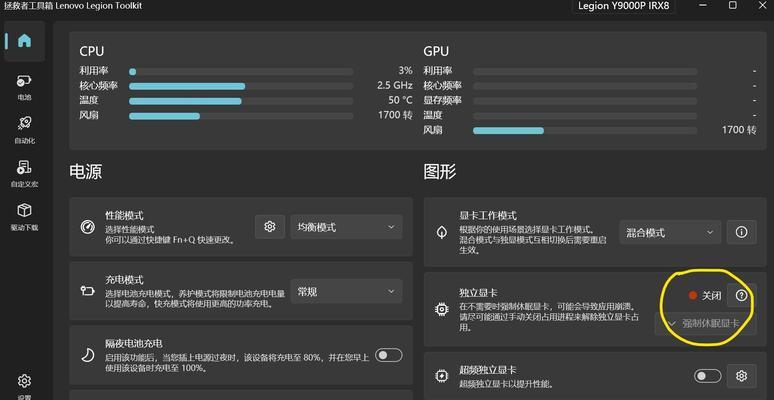The height and width of the screenshot is (400, 774).
Task: Open the 自定义宏 macro sidebar page
Action: (24, 174)
